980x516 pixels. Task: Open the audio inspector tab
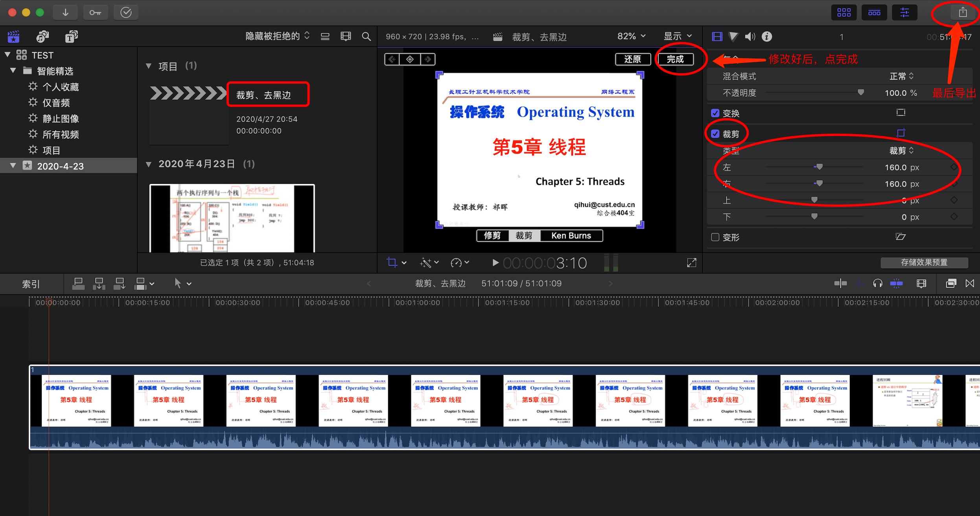click(750, 37)
